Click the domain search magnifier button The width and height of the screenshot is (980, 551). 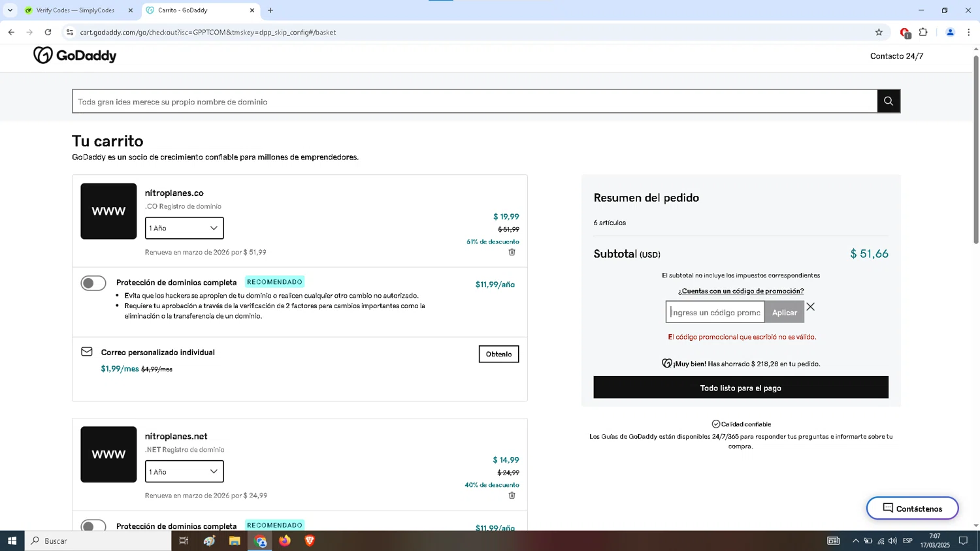[x=889, y=101]
